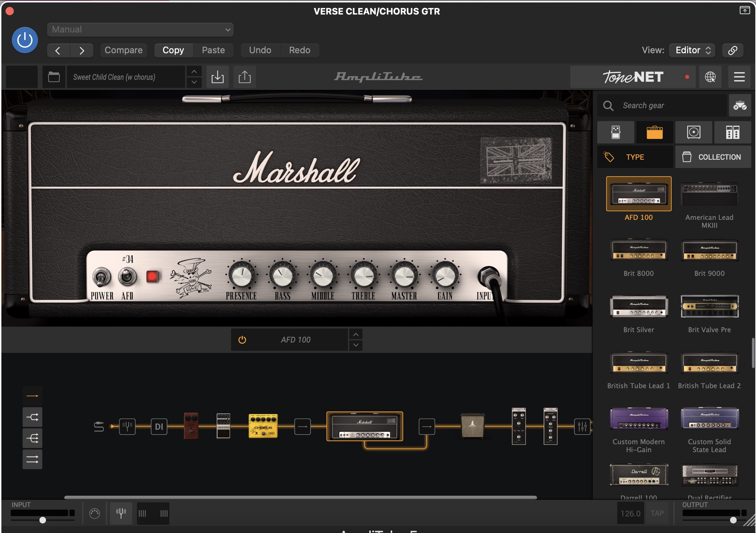Click the ToneNET globe icon
The image size is (756, 533).
[x=710, y=77]
